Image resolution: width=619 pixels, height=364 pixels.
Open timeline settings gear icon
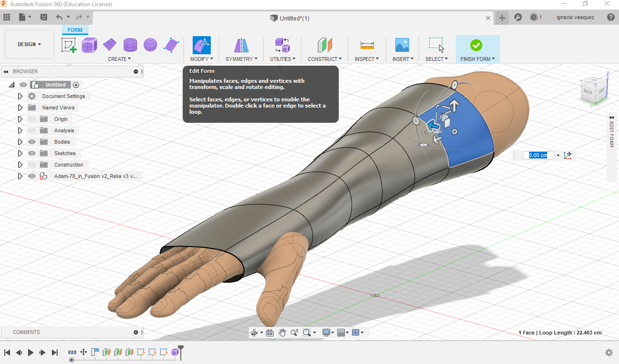click(x=609, y=353)
